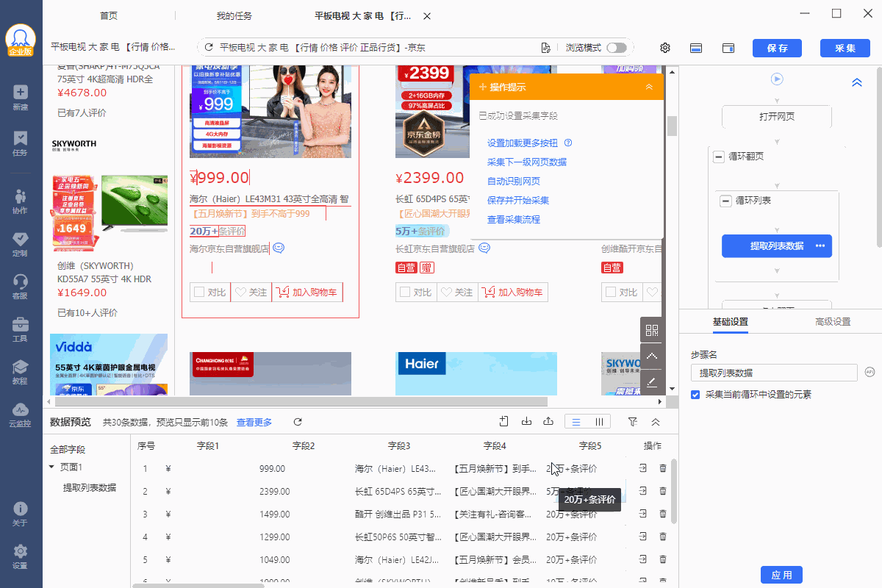
Task: Open the 任务 (tasks) sidebar icon
Action: click(21, 143)
